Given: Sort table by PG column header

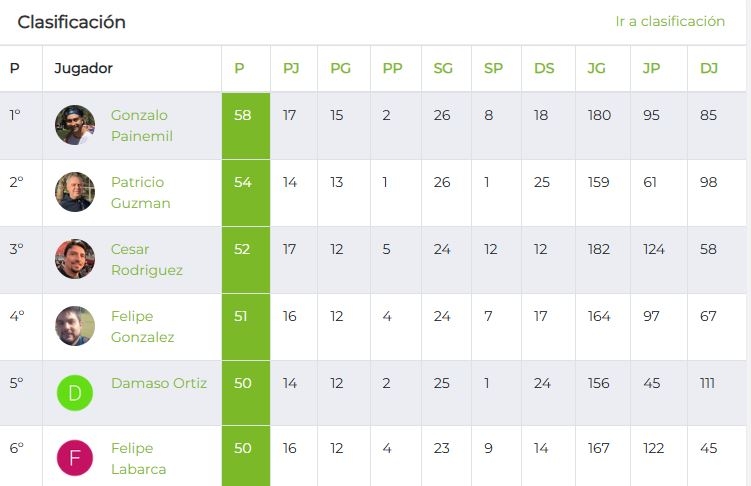Looking at the screenshot, I should coord(341,68).
